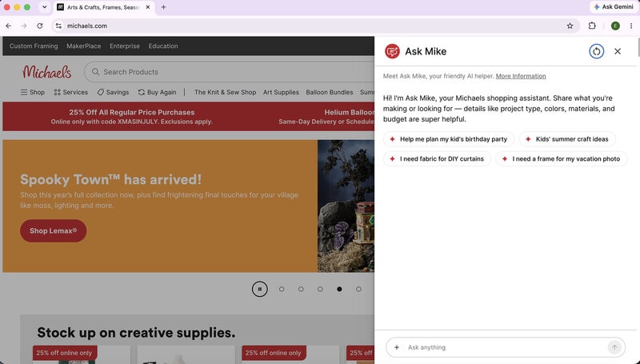Viewport: 640px width, 364px height.
Task: Open MakerPlace in the top bar
Action: 84,46
